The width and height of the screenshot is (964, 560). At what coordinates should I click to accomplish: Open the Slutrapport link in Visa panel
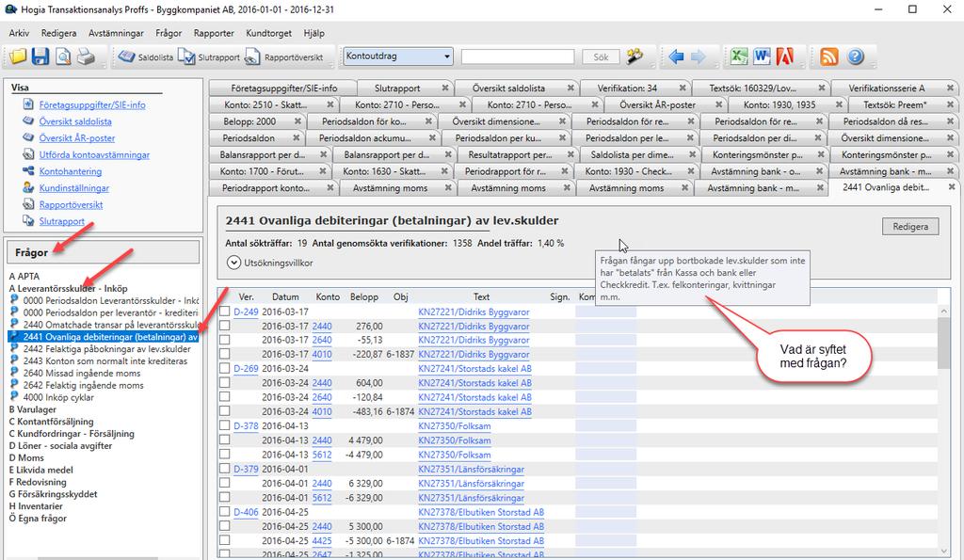tap(61, 220)
